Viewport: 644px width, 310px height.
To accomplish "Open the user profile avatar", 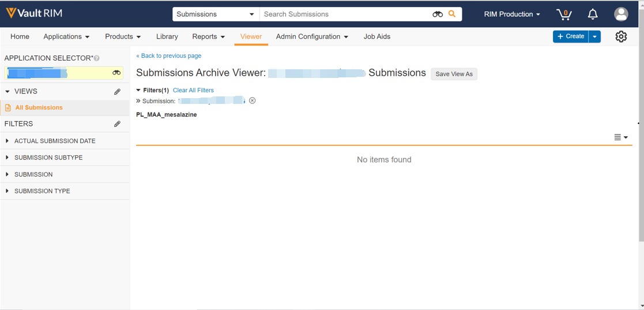I will [621, 14].
